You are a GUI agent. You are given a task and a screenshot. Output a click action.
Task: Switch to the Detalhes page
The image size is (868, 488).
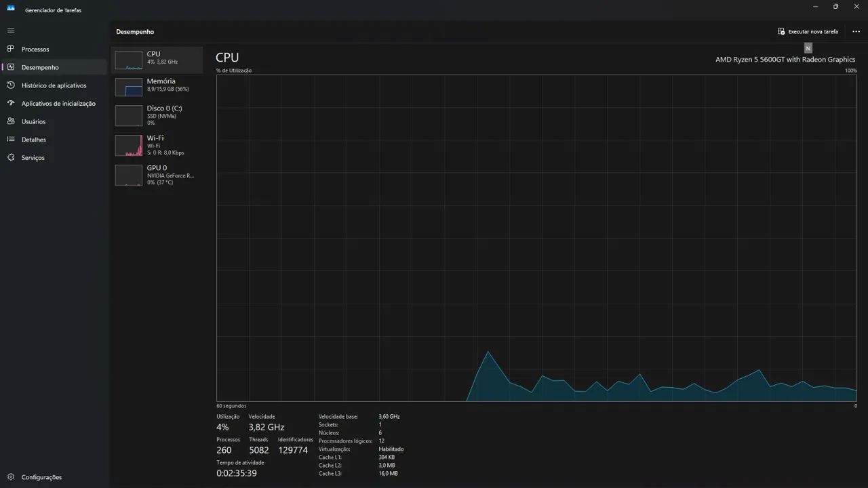point(54,140)
